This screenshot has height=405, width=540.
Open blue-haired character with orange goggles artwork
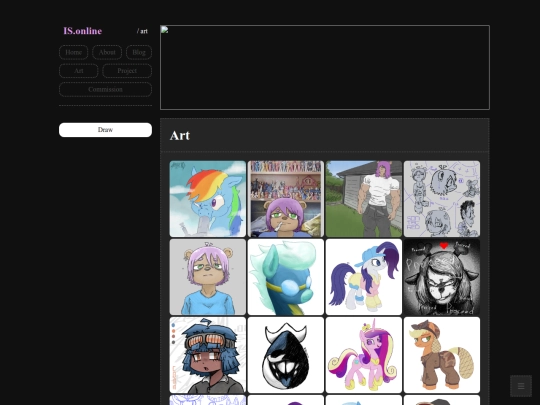click(x=208, y=355)
